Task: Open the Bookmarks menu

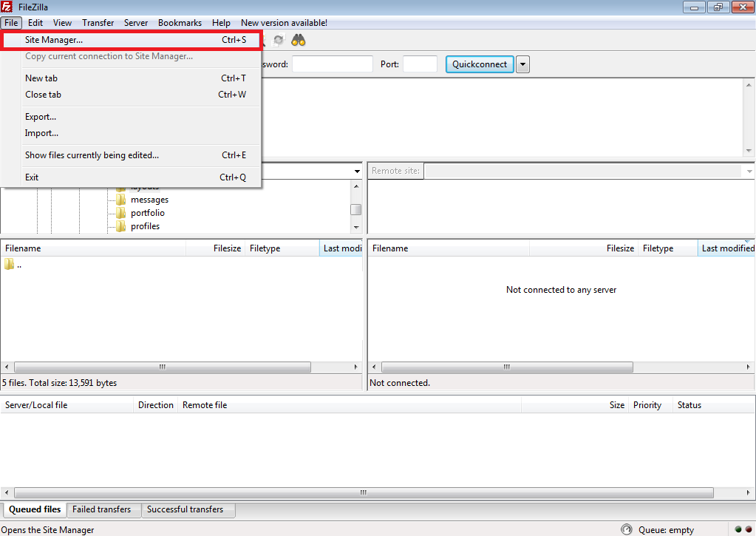Action: click(x=180, y=23)
